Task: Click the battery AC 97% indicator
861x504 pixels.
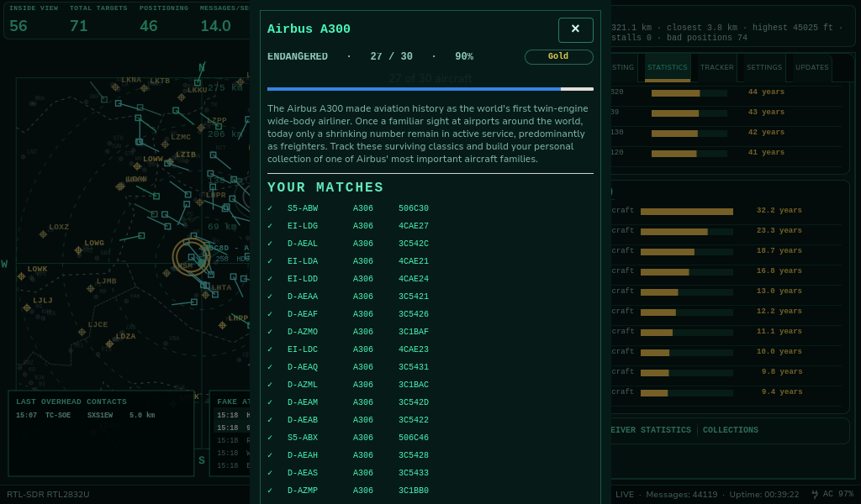Action: point(832,494)
